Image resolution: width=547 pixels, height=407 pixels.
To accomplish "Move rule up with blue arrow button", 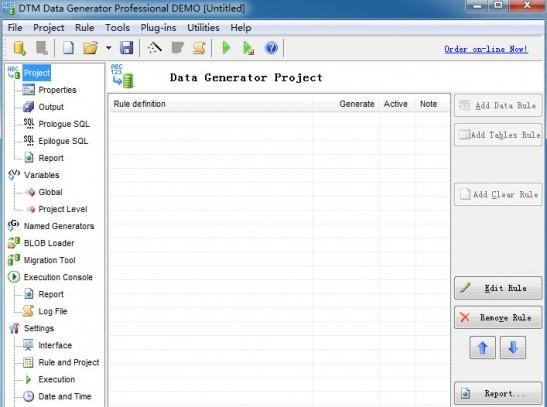I will coord(482,347).
